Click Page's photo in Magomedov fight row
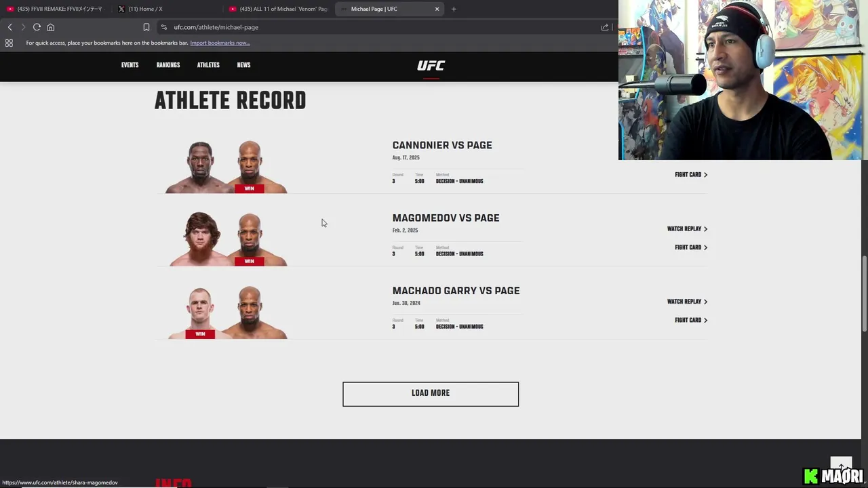868x488 pixels. [x=250, y=239]
